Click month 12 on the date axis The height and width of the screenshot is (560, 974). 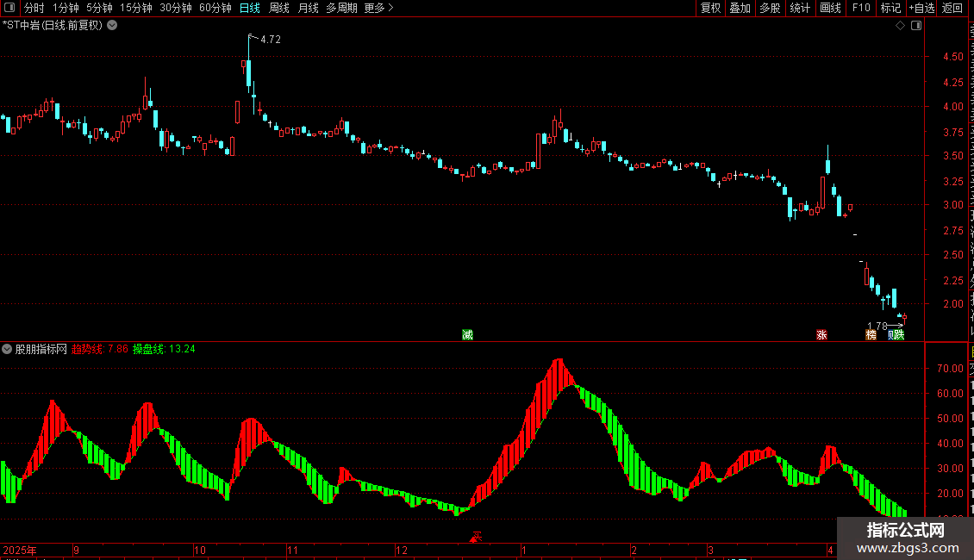tap(402, 550)
